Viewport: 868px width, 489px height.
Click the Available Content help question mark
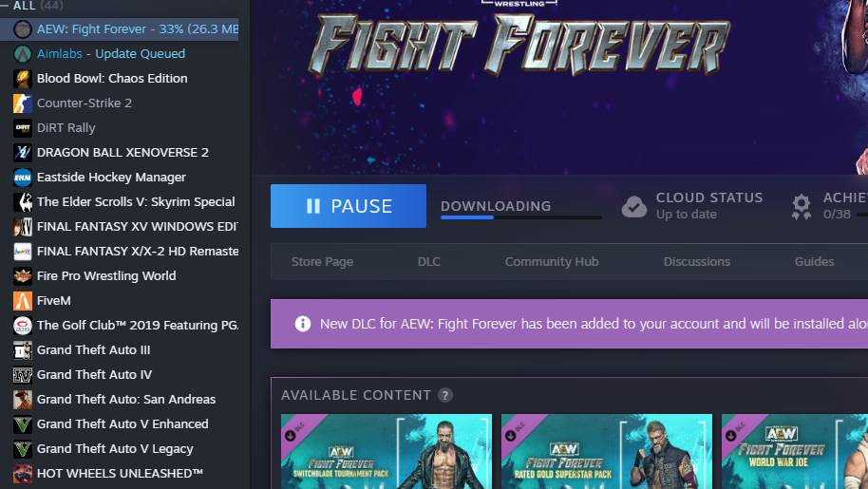tap(445, 395)
